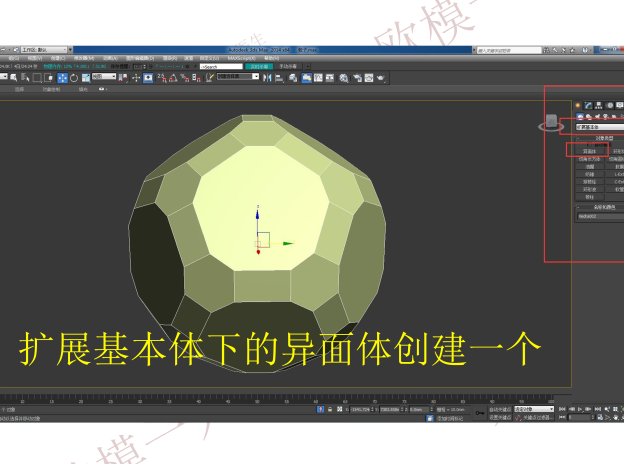Click the Selection Lock toggle icon
Screen dimensions: 624x464
pyautogui.click(x=330, y=409)
